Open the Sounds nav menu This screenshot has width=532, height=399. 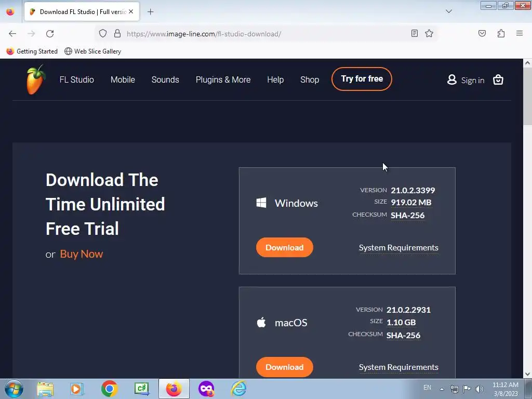(165, 79)
